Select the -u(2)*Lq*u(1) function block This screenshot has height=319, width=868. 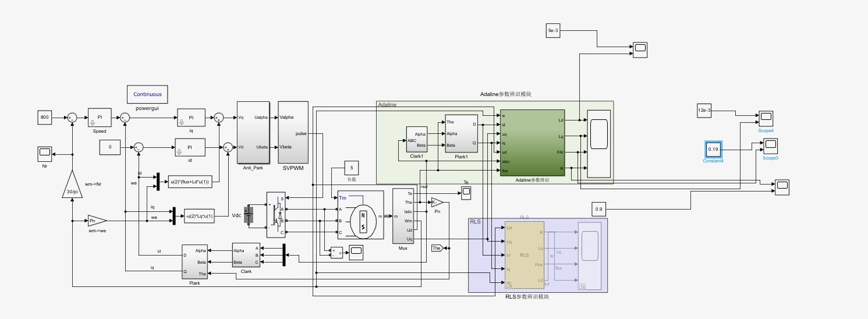pyautogui.click(x=199, y=216)
